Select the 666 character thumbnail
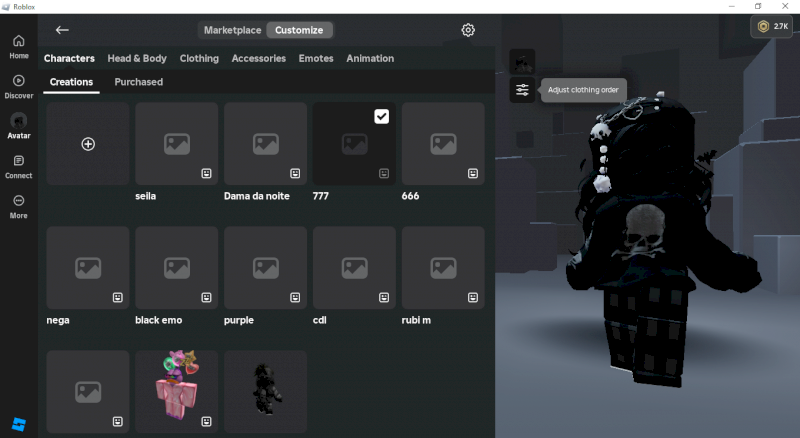The image size is (800, 438). (x=443, y=143)
